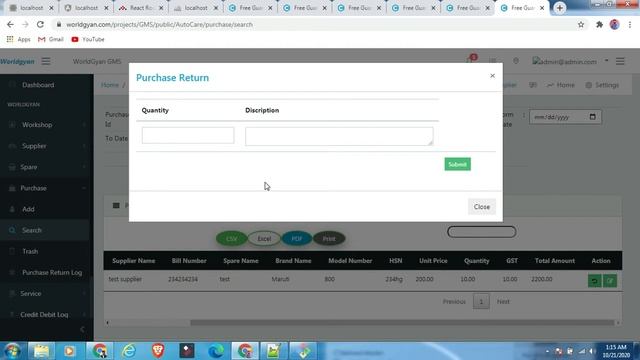Open the Gmail bookmark
This screenshot has width=640, height=360.
pos(51,39)
